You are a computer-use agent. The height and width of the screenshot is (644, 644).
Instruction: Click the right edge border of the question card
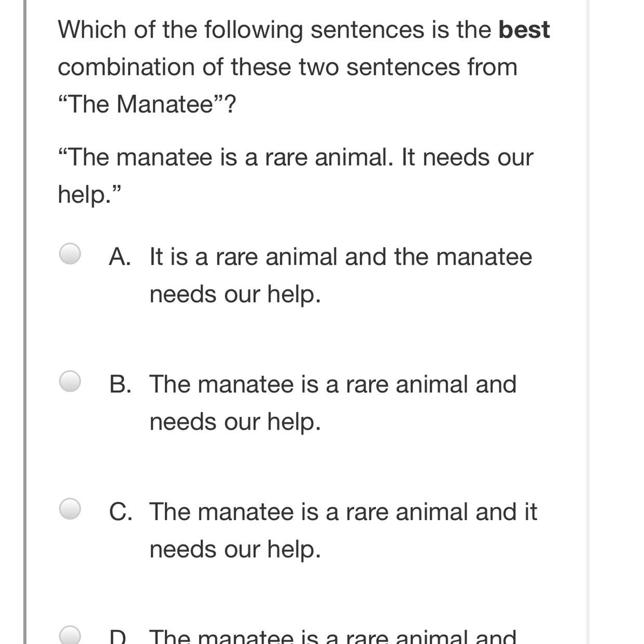(588, 322)
